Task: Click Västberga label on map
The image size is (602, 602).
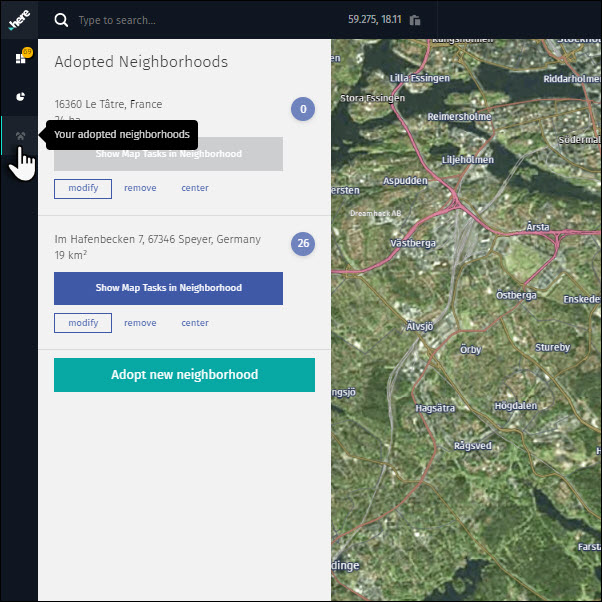Action: pyautogui.click(x=413, y=243)
